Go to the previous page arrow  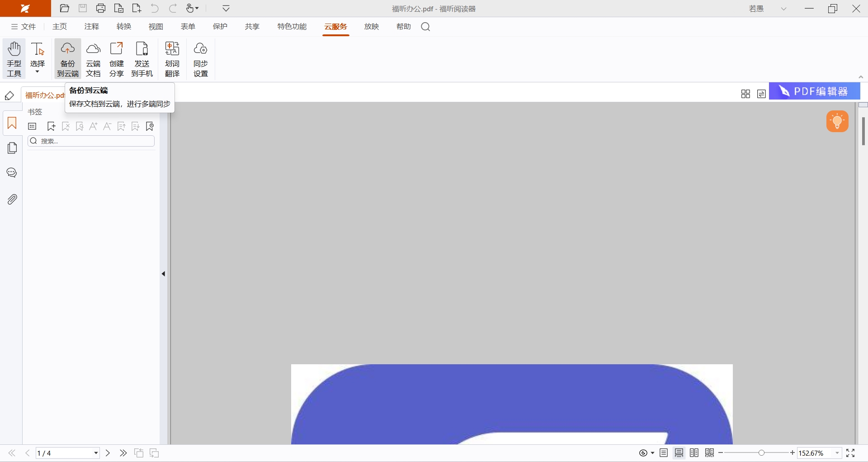click(28, 453)
